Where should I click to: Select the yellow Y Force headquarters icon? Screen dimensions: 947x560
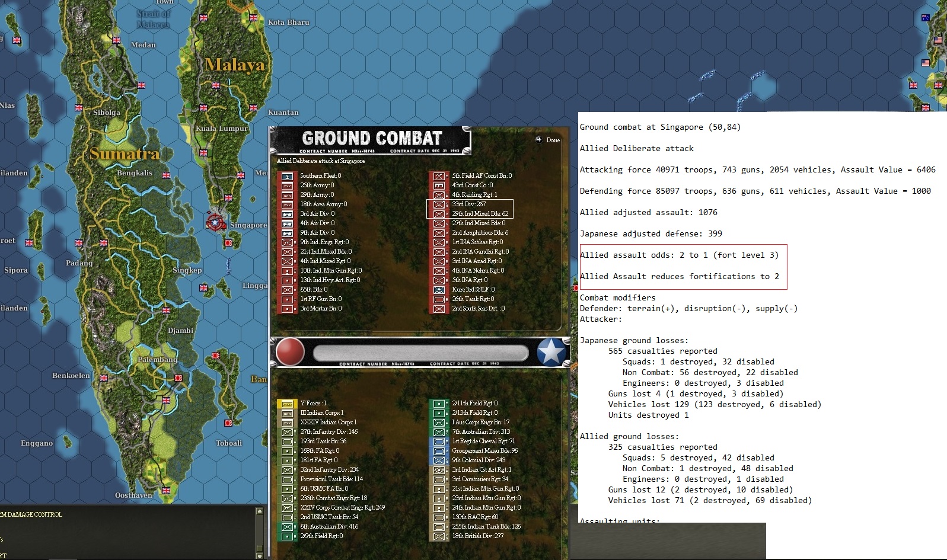point(288,404)
